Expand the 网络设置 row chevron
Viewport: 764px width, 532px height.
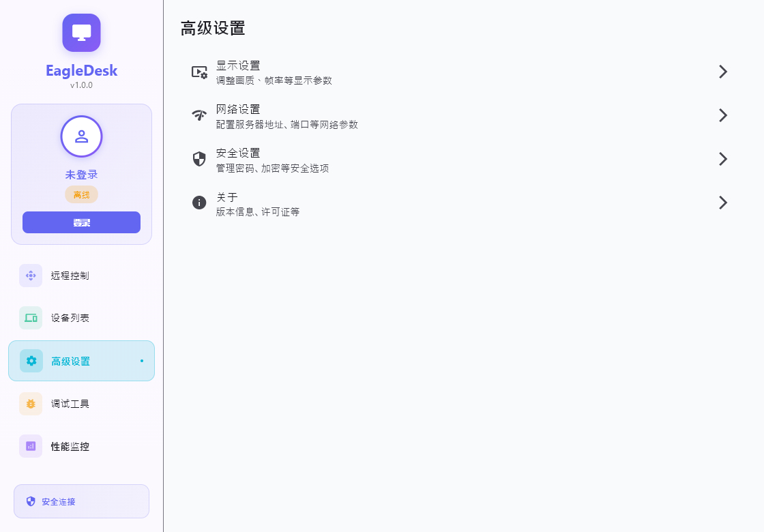(x=723, y=115)
